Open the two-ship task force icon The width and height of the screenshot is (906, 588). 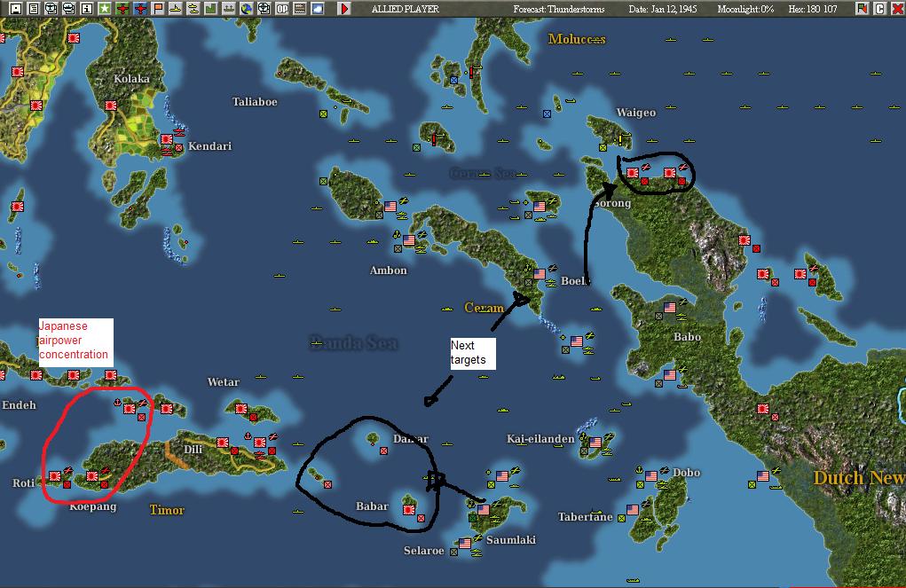point(193,8)
